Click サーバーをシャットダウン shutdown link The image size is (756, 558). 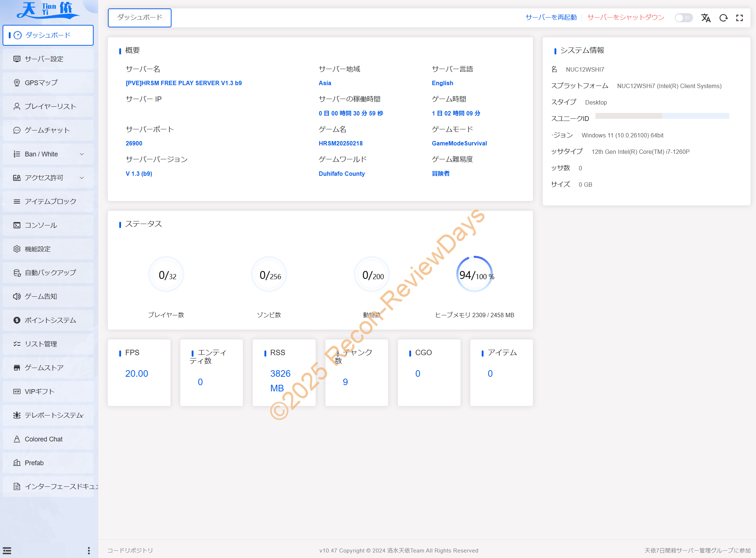click(625, 18)
